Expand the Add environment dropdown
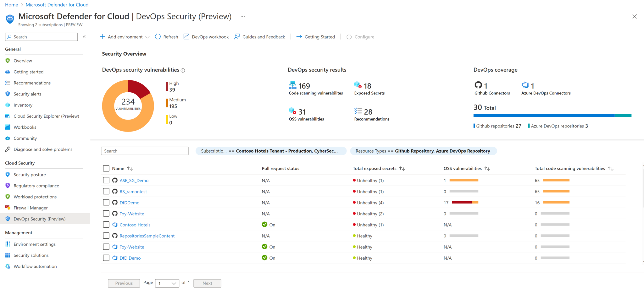 (x=148, y=37)
